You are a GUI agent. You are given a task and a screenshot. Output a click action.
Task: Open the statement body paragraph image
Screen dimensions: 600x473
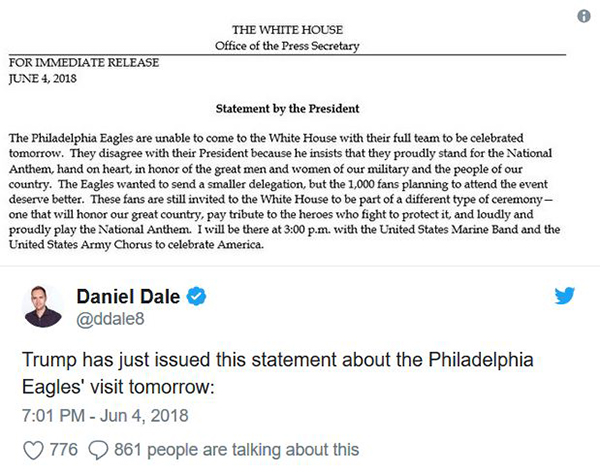point(289,192)
